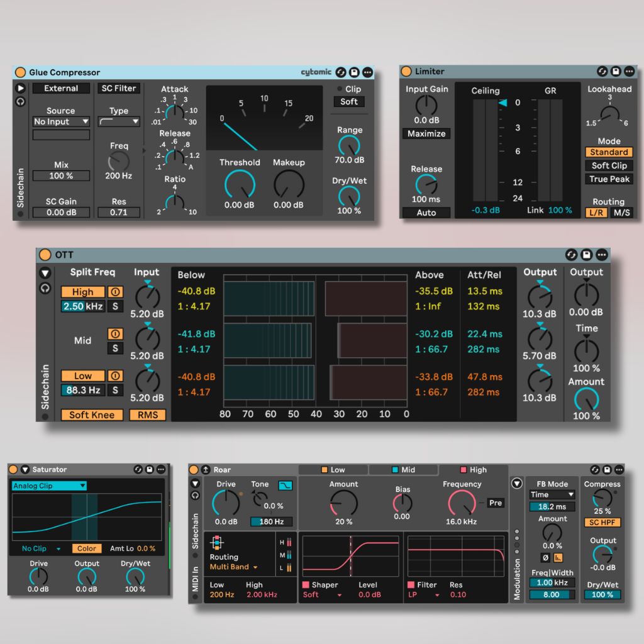Click the Glue Compressor save preset icon
This screenshot has height=644, width=644.
[x=354, y=72]
